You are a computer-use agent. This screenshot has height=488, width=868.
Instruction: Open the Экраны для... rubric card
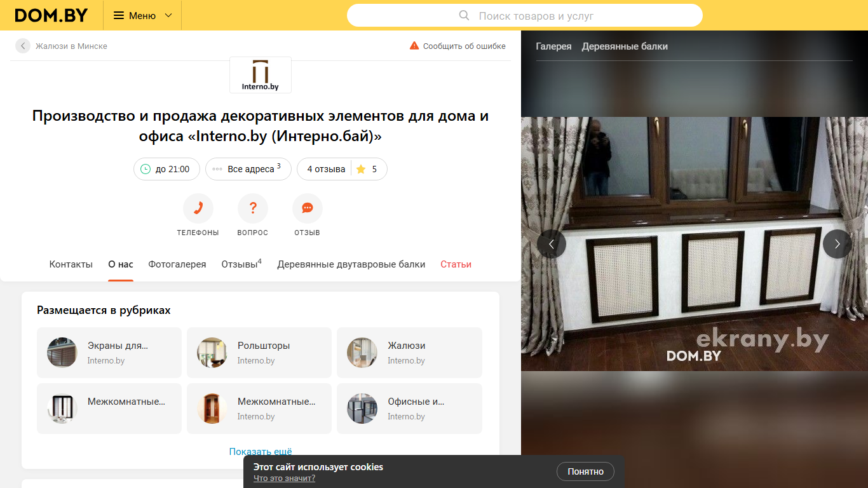109,353
